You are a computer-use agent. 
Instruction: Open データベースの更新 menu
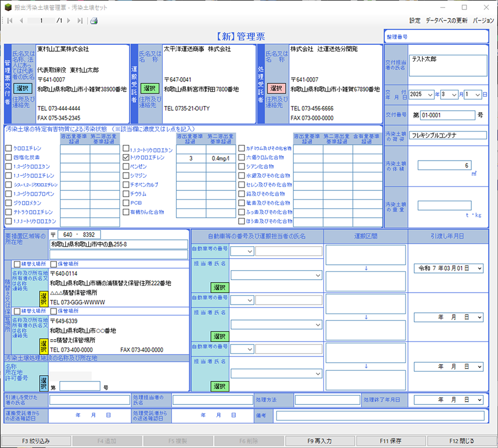click(446, 20)
